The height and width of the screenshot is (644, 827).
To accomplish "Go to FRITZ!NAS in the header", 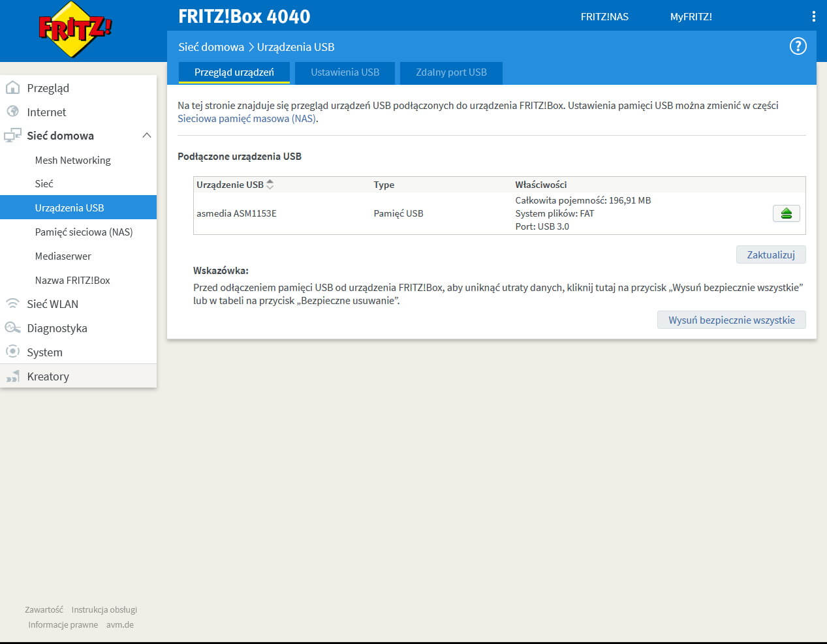I will coord(604,17).
